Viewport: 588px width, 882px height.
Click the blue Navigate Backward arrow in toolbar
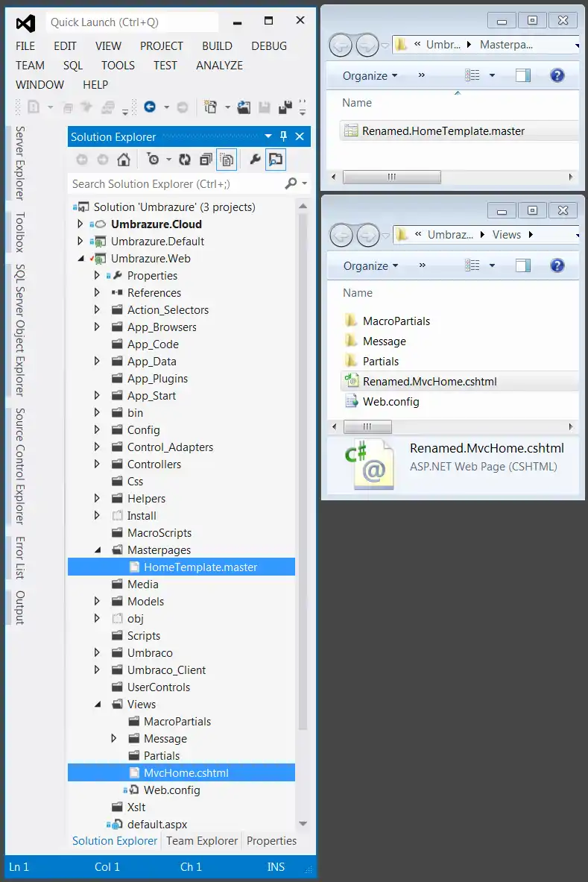click(150, 107)
